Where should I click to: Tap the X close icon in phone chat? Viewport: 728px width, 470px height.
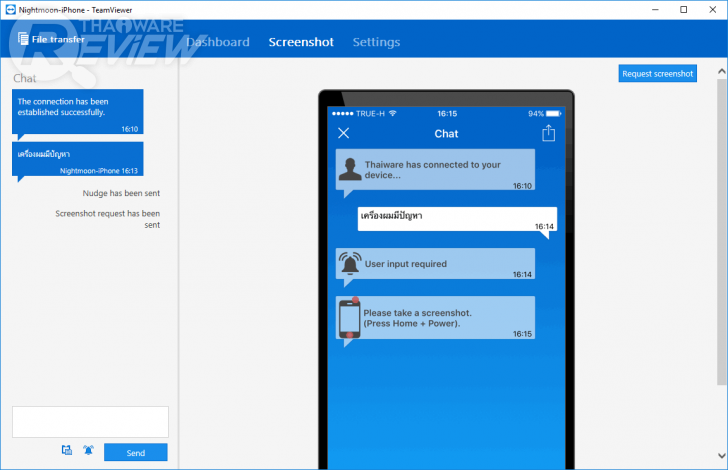344,133
